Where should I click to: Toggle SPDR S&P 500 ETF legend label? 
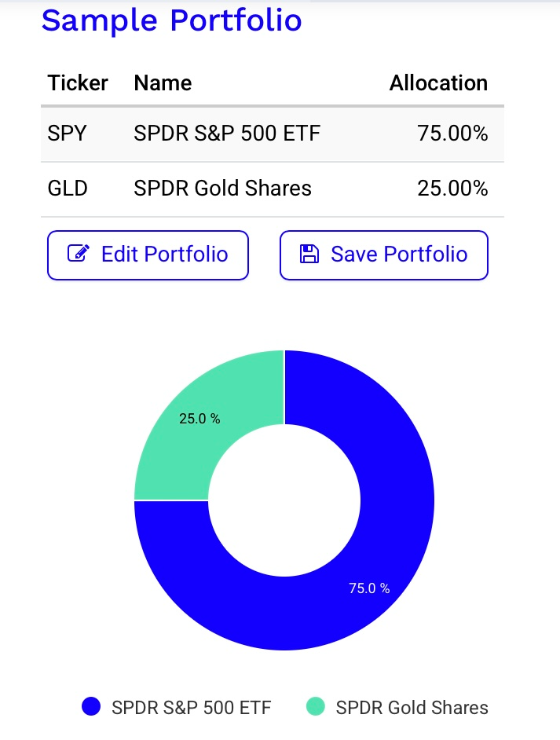click(191, 708)
